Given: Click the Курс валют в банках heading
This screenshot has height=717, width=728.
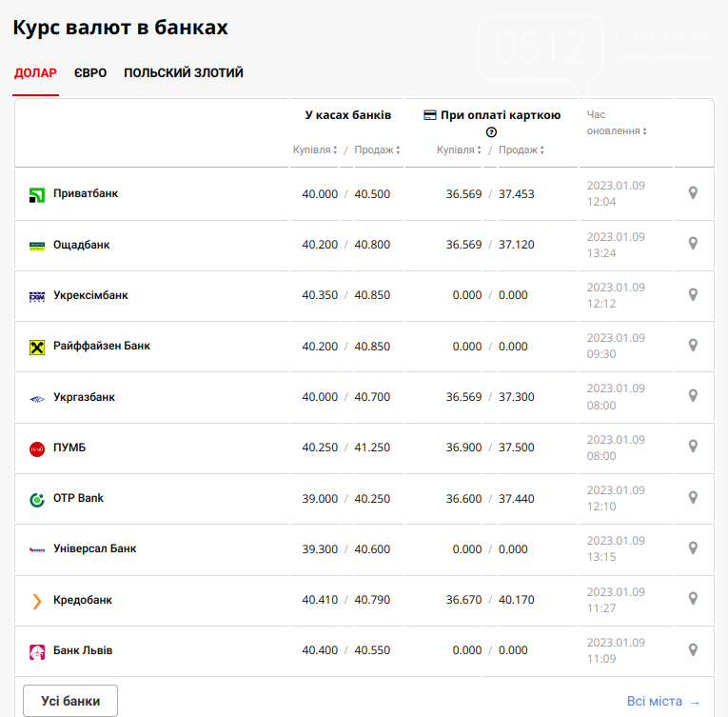Looking at the screenshot, I should tap(120, 28).
